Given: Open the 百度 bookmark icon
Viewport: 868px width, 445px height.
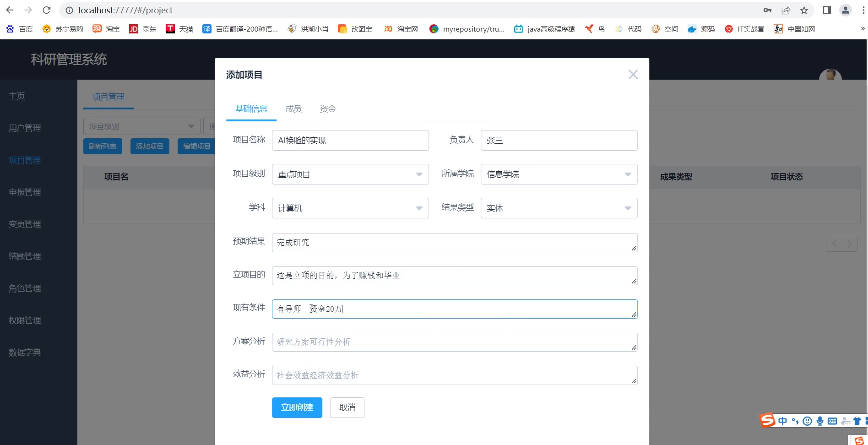Looking at the screenshot, I should [10, 29].
